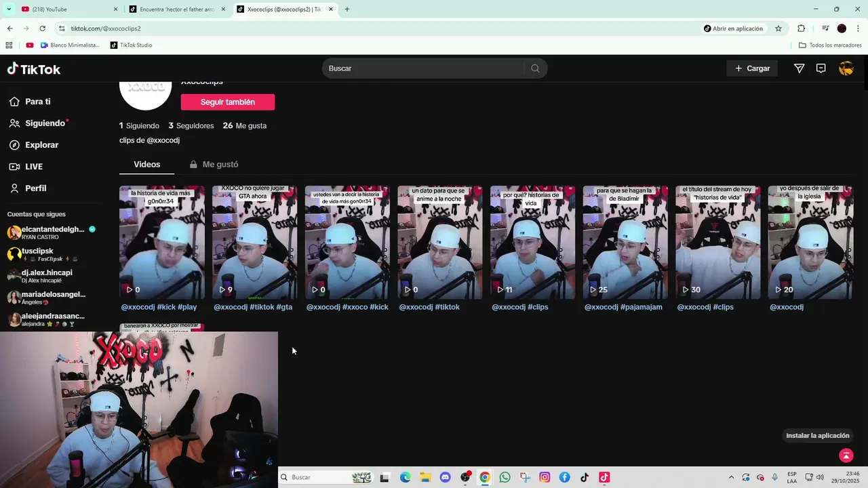Click the search magnifier icon in TikTok
The image size is (868, 488).
[535, 68]
